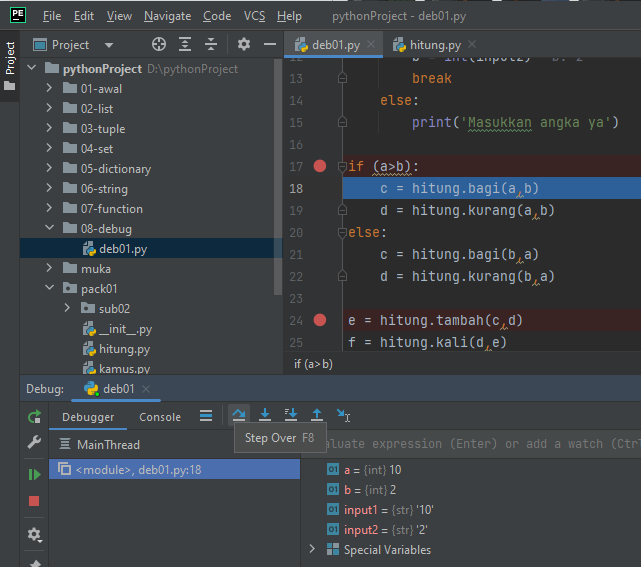641x567 pixels.
Task: Fold the else block at line 20
Action: point(342,233)
